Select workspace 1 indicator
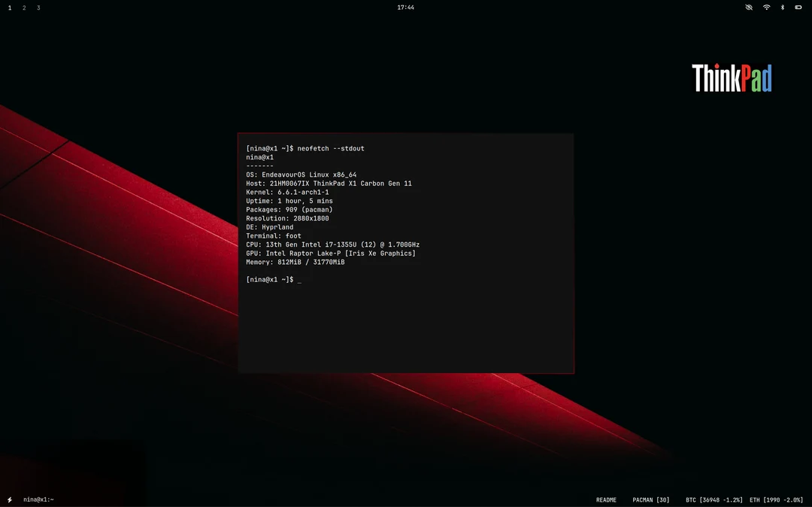This screenshot has width=812, height=507. (x=9, y=8)
